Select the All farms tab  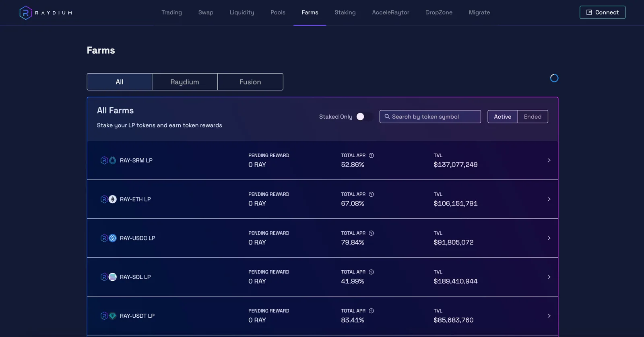[x=120, y=82]
